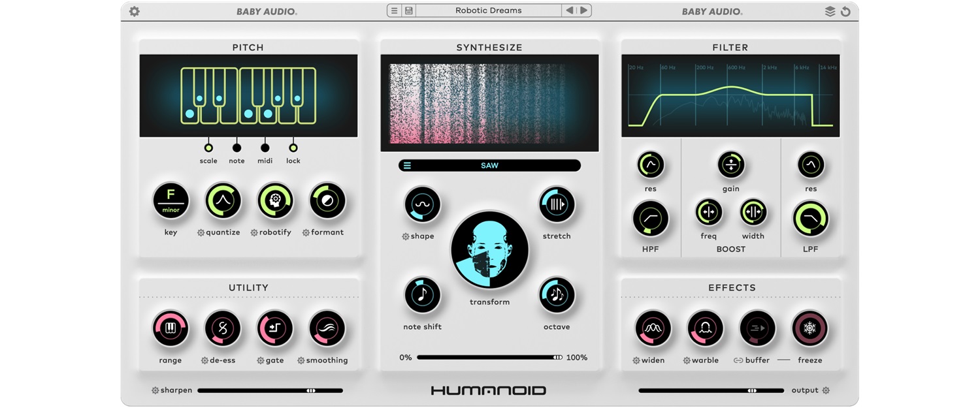Viewport: 980px width, 408px height.
Task: Click the formant knob
Action: tap(327, 200)
